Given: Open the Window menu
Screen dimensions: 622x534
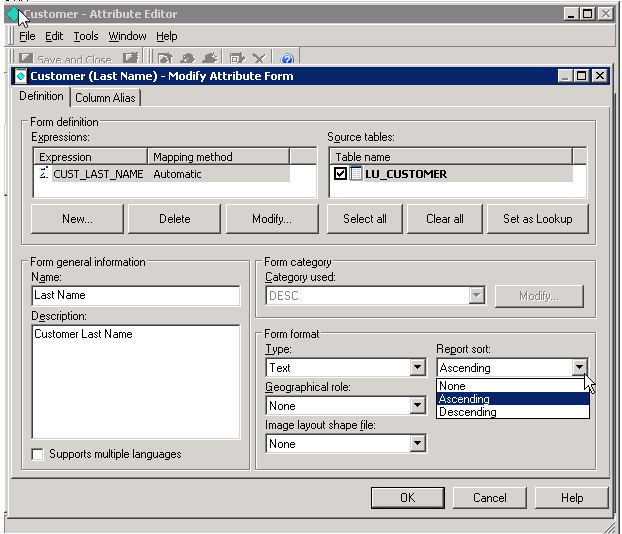Looking at the screenshot, I should click(127, 36).
